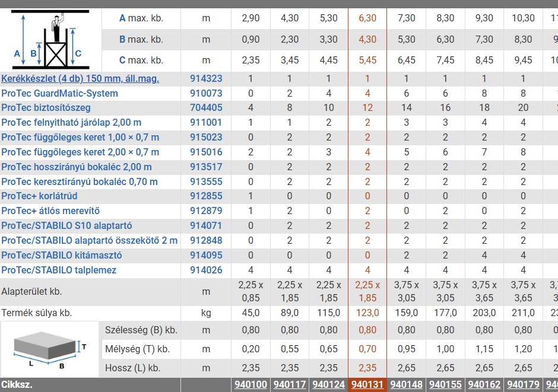Screen dimensions: 558x392
Task: Select ProTec+ átlós merevítő row label
Action: (x=50, y=211)
